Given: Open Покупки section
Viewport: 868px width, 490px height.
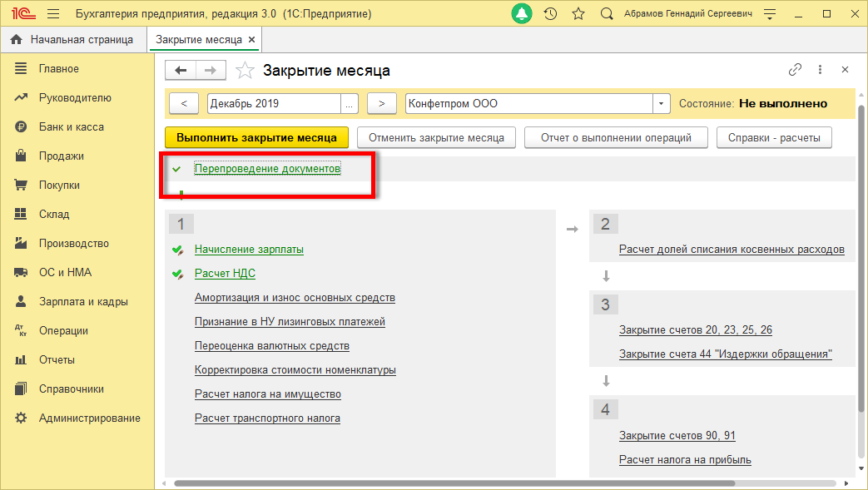Looking at the screenshot, I should pos(59,186).
